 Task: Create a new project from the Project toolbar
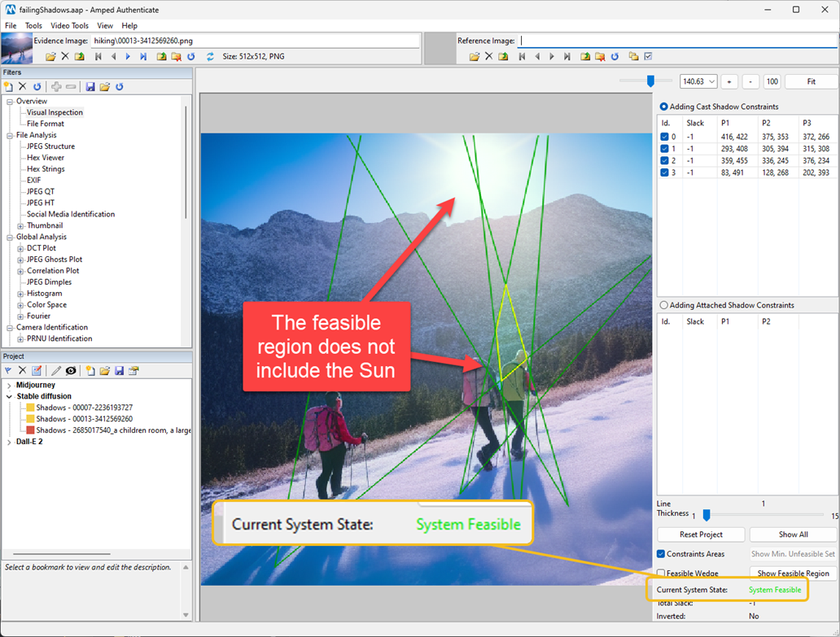pos(91,370)
